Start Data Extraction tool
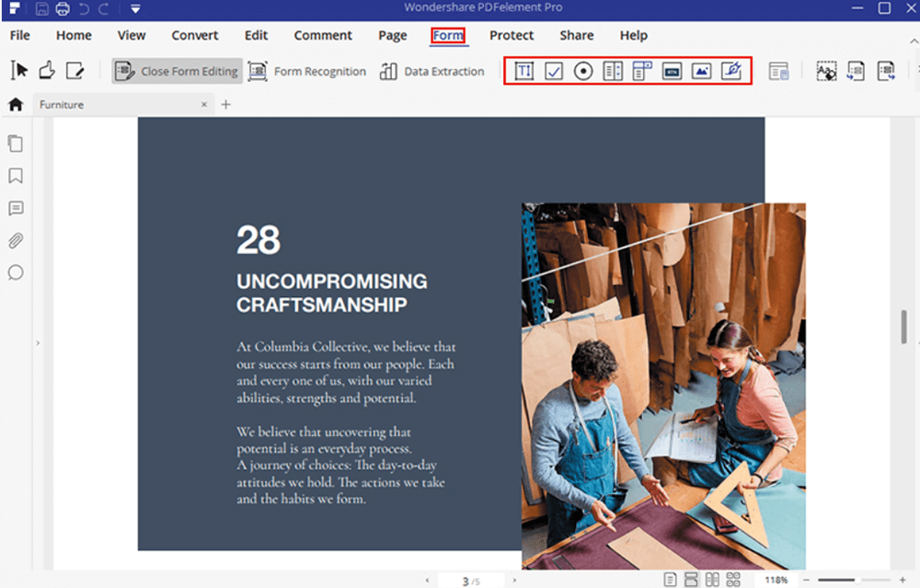Viewport: 920px width, 588px height. point(432,71)
